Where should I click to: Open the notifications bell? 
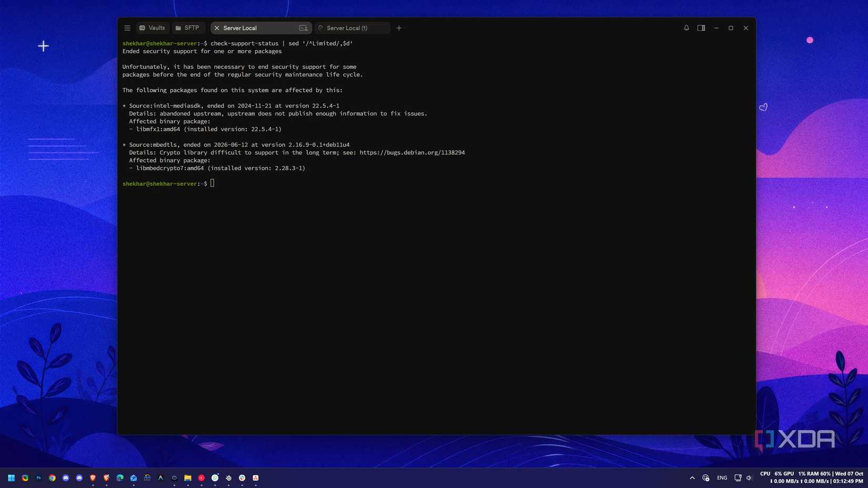coord(687,28)
